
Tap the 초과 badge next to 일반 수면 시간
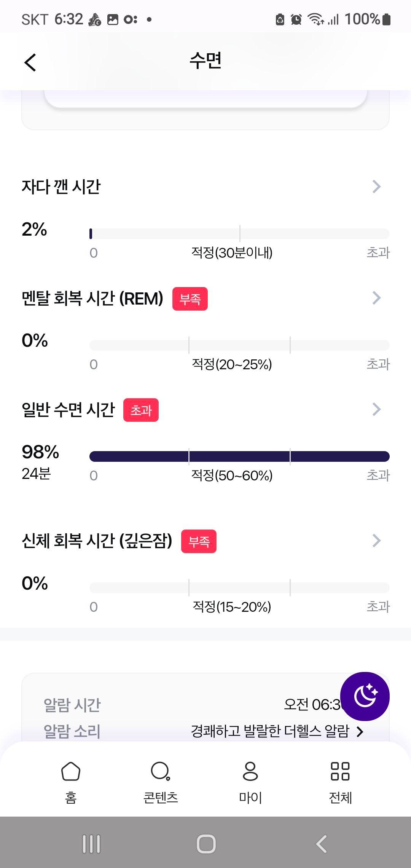click(141, 410)
